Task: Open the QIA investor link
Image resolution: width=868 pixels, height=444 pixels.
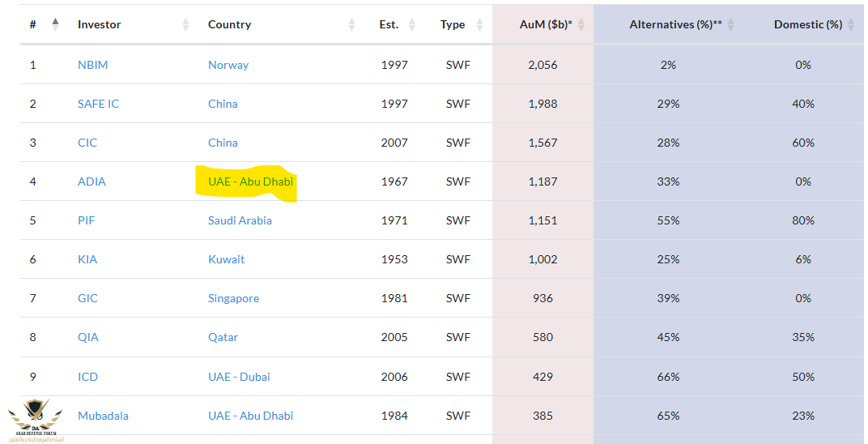Action: coord(88,336)
